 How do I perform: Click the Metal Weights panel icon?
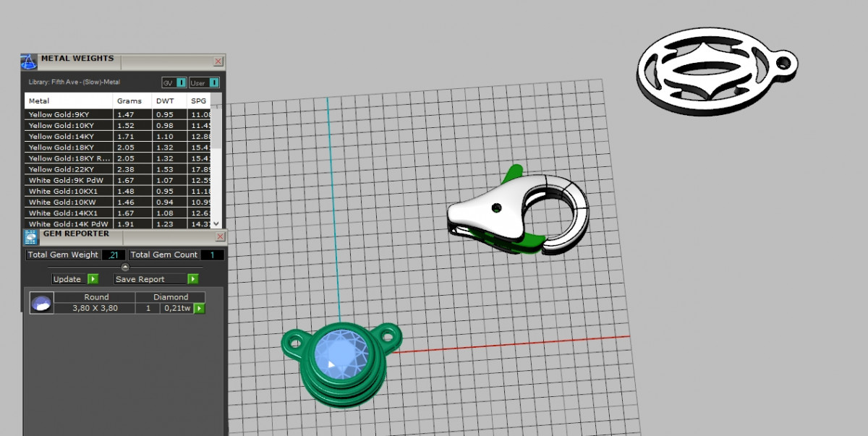click(x=29, y=61)
